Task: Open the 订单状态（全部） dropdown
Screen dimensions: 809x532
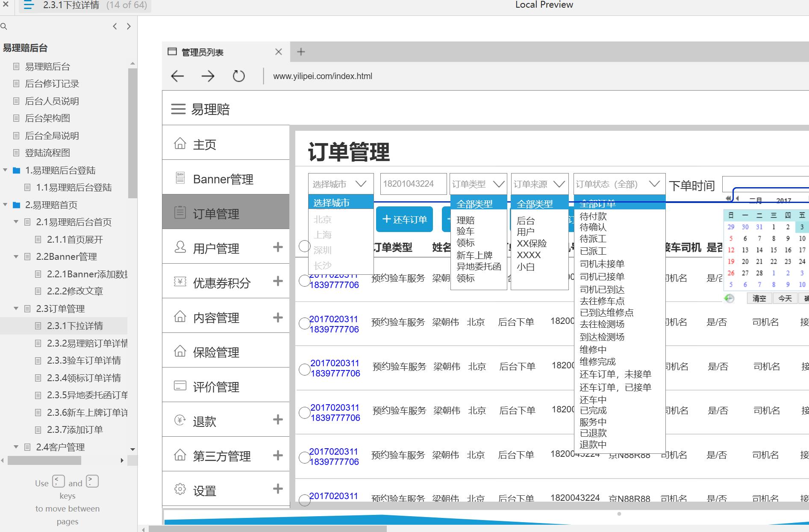Action: tap(620, 184)
